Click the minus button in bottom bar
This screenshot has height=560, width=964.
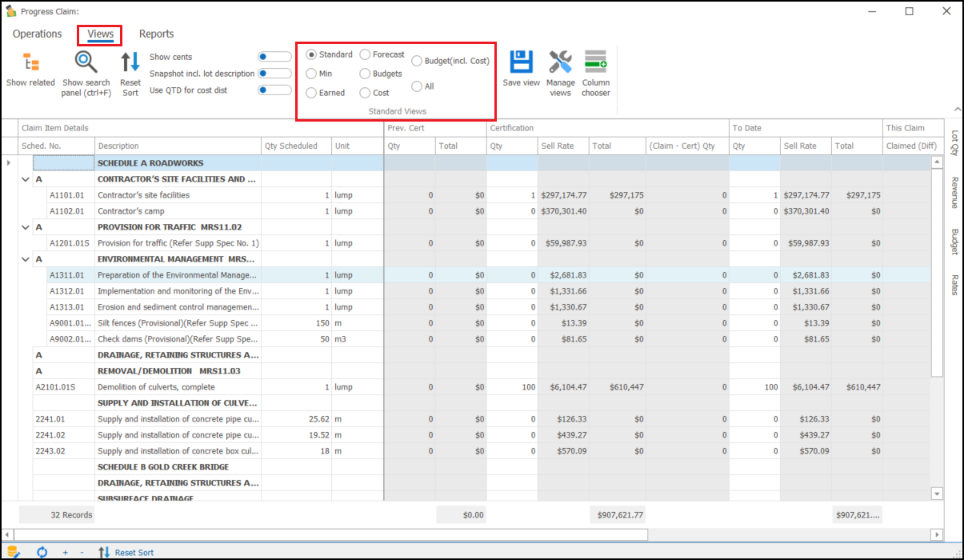pyautogui.click(x=82, y=552)
